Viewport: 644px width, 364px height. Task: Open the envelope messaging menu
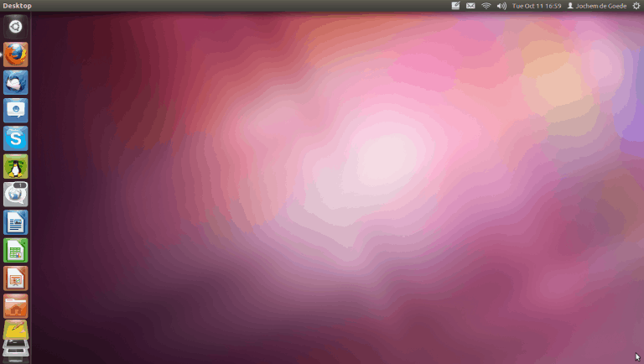coord(470,6)
